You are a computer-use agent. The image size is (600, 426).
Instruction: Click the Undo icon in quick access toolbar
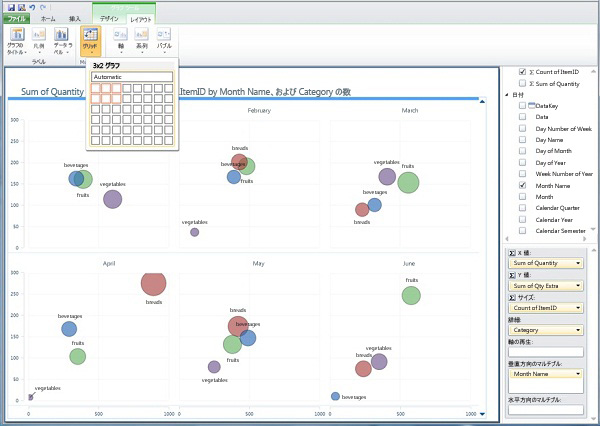coord(31,7)
